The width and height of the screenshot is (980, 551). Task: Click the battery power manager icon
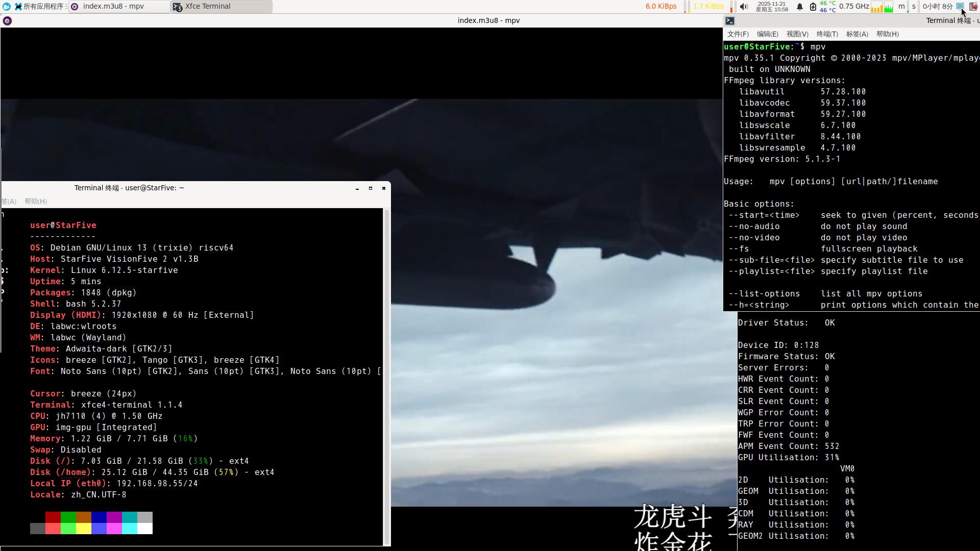click(x=813, y=7)
